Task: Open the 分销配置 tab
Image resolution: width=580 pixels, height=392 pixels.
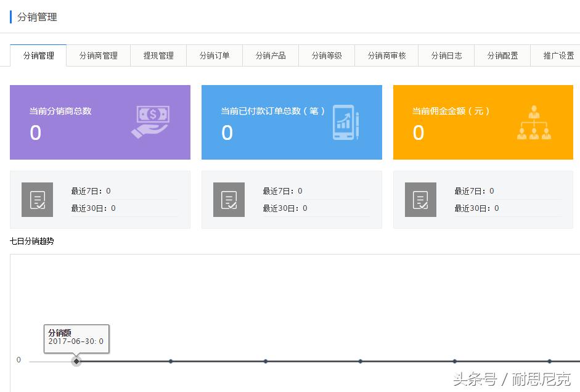Action: tap(502, 55)
